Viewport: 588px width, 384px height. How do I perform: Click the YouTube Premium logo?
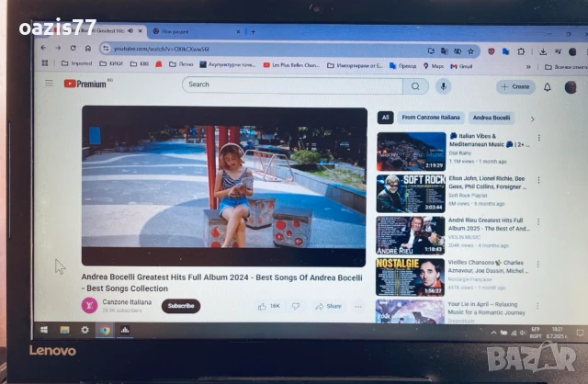[85, 84]
